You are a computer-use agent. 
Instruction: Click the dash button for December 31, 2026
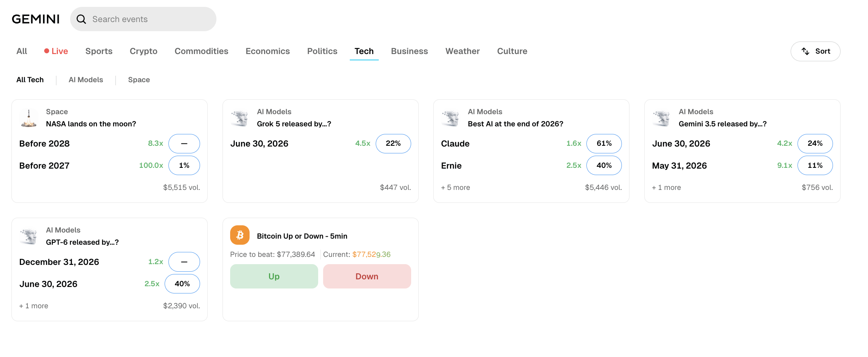[x=184, y=262]
